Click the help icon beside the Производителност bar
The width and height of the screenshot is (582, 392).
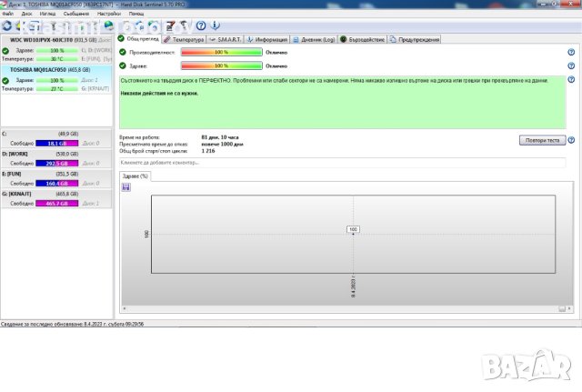click(571, 53)
